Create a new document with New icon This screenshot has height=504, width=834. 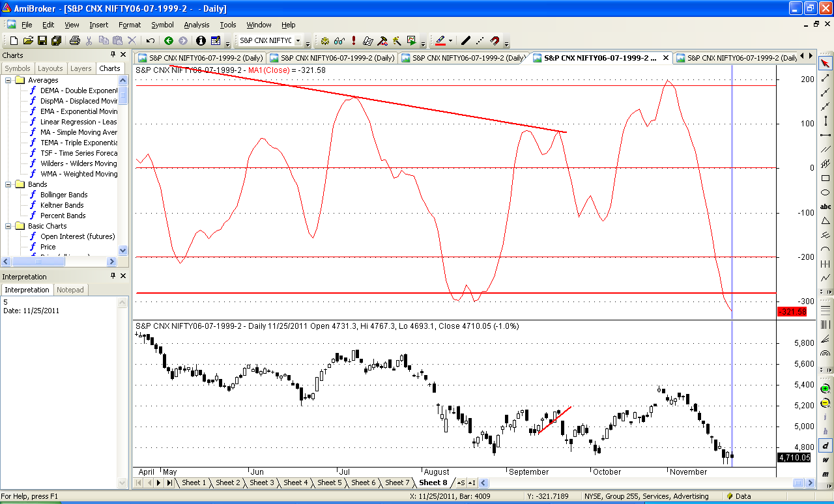point(14,40)
